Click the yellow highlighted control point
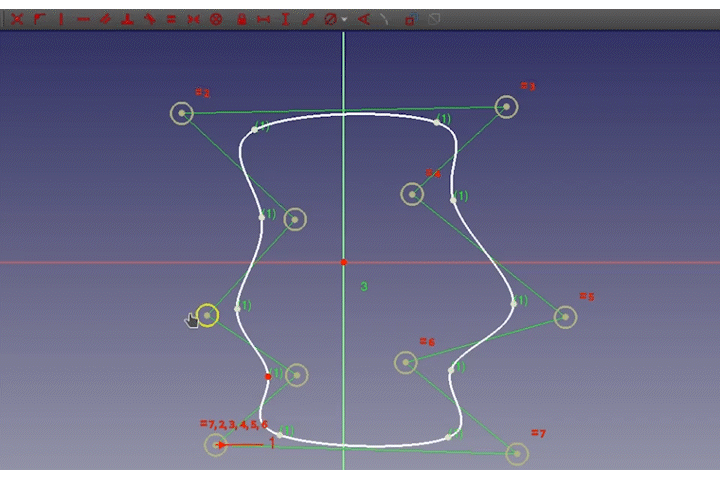 click(207, 316)
